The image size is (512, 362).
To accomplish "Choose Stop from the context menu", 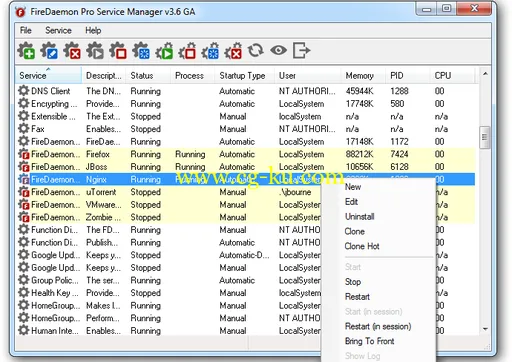I will (x=353, y=282).
